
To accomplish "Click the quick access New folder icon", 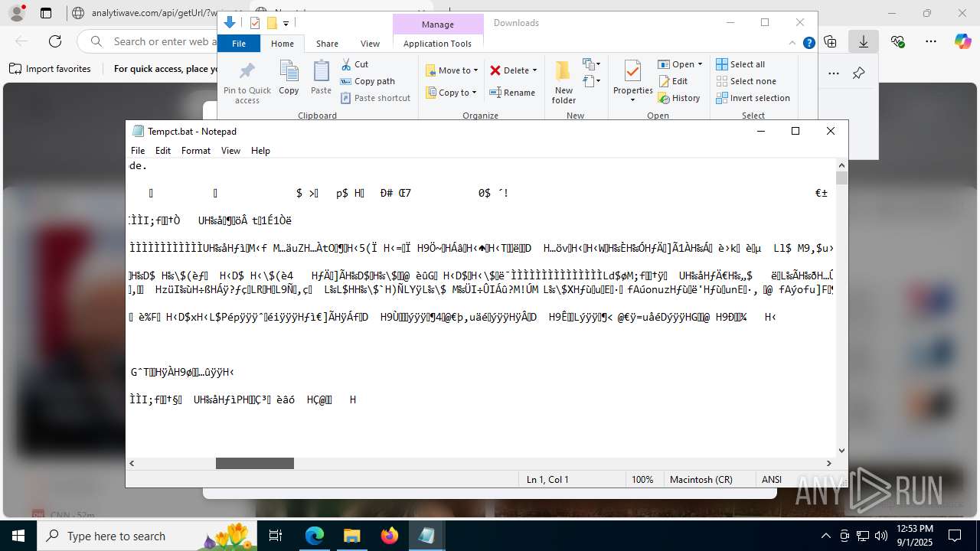I will click(x=272, y=23).
